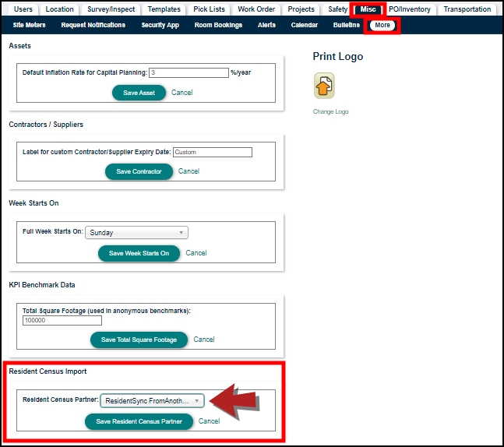Open the Safety tab
This screenshot has width=504, height=447.
pos(337,9)
